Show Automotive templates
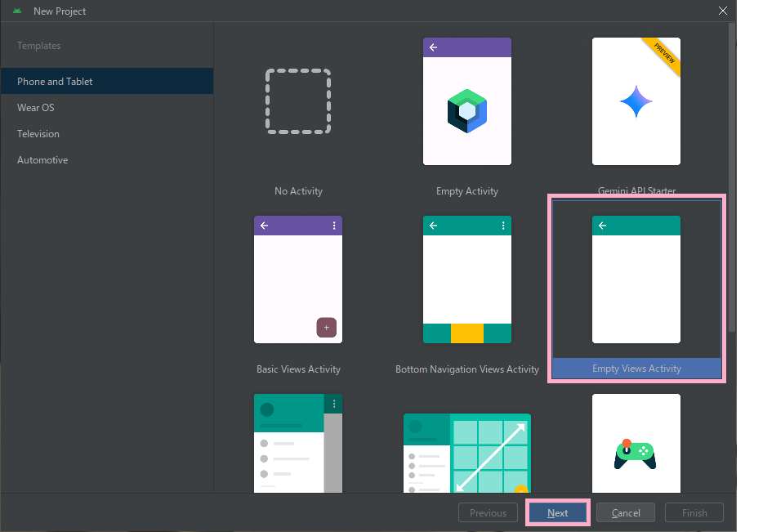The height and width of the screenshot is (532, 763). pyautogui.click(x=107, y=160)
